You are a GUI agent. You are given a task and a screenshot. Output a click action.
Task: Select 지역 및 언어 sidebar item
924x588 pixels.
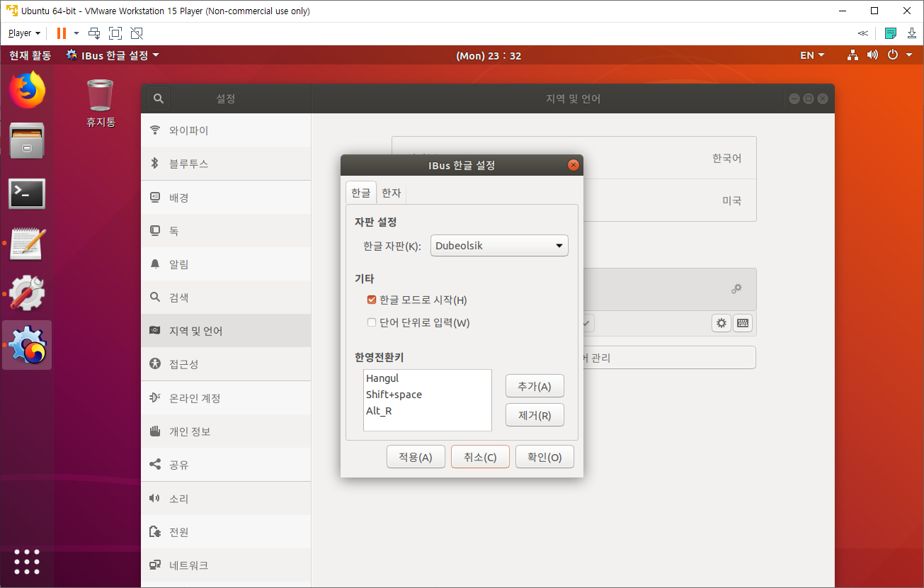226,331
